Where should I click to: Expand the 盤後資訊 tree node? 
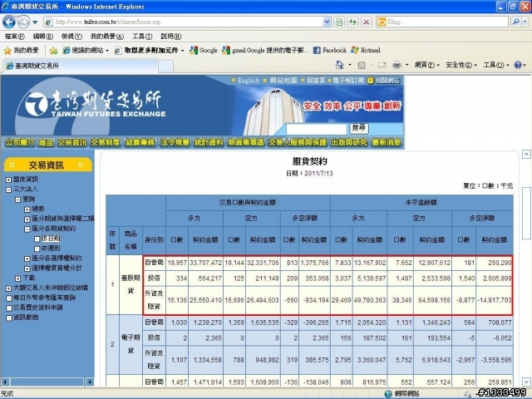(x=9, y=180)
